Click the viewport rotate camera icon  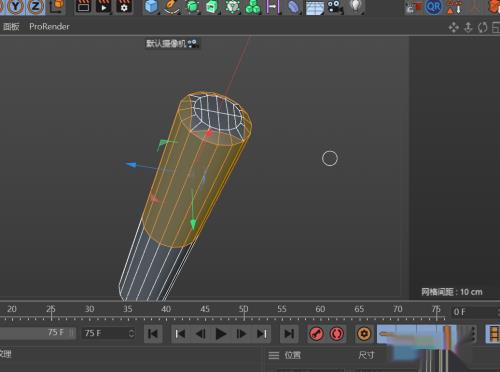(x=482, y=27)
